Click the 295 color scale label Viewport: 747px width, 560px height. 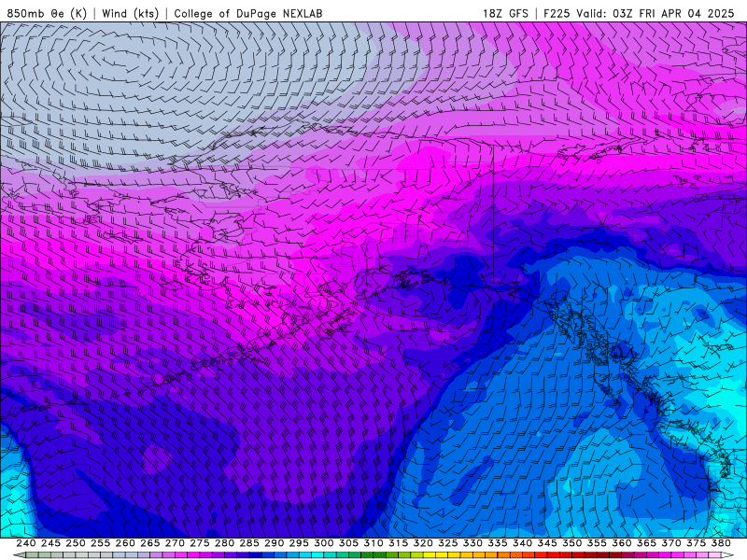299,543
